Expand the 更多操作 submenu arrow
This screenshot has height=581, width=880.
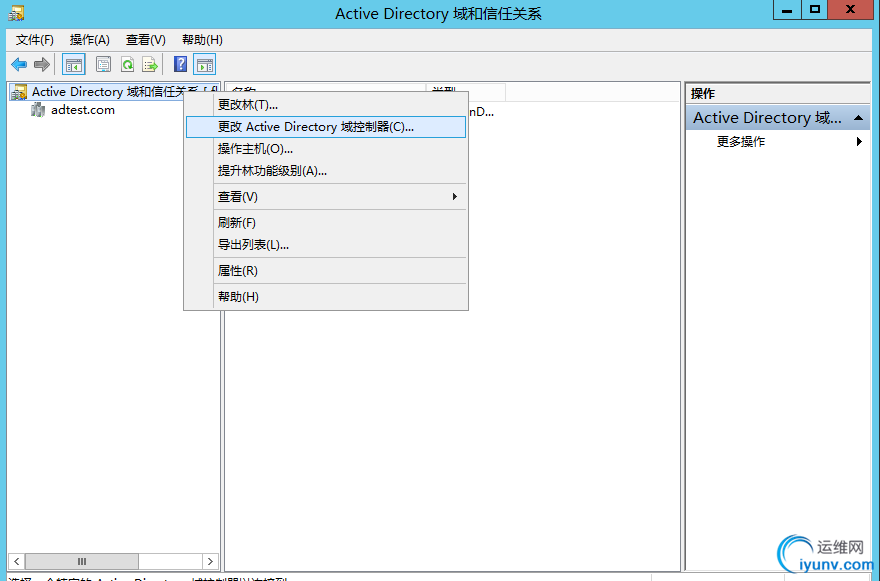pos(859,141)
